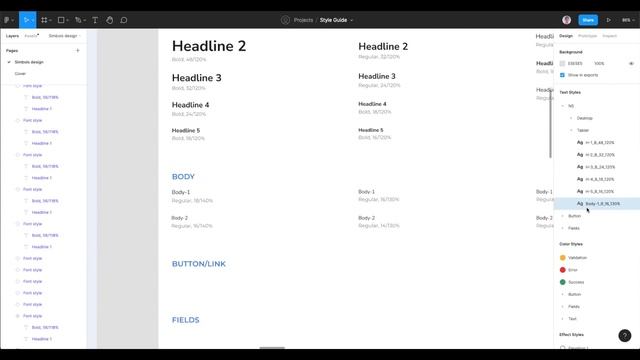The image size is (640, 360).
Task: Collapse the Tablet text styles folder
Action: point(571,130)
